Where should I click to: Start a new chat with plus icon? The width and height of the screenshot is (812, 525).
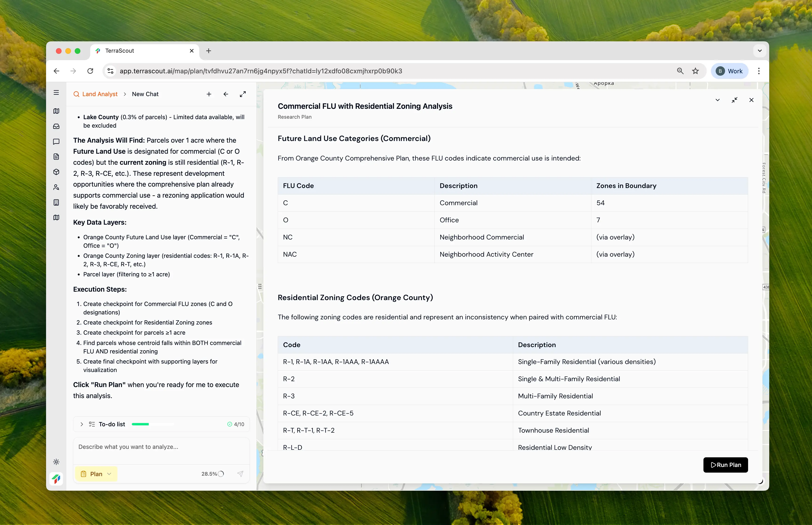(209, 94)
